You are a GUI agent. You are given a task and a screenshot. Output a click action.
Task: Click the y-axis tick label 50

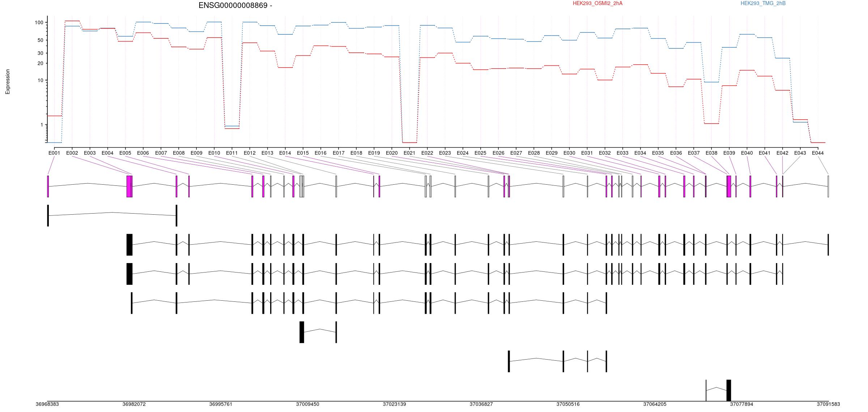[40, 40]
